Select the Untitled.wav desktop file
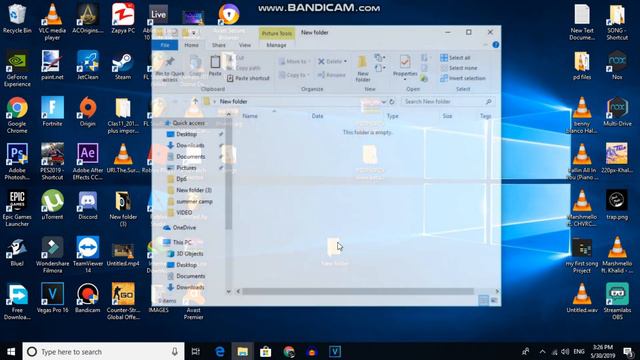This screenshot has height=360, width=640. point(582,298)
